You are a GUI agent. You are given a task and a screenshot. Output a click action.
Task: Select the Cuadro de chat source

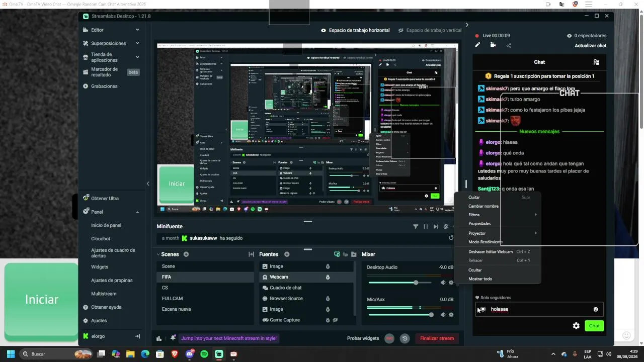pyautogui.click(x=307, y=288)
